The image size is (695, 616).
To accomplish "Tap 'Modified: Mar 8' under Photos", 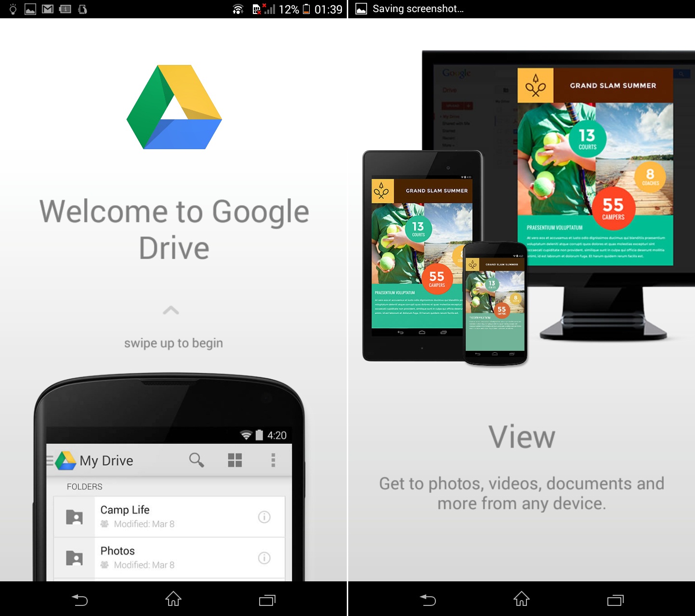I will [144, 565].
